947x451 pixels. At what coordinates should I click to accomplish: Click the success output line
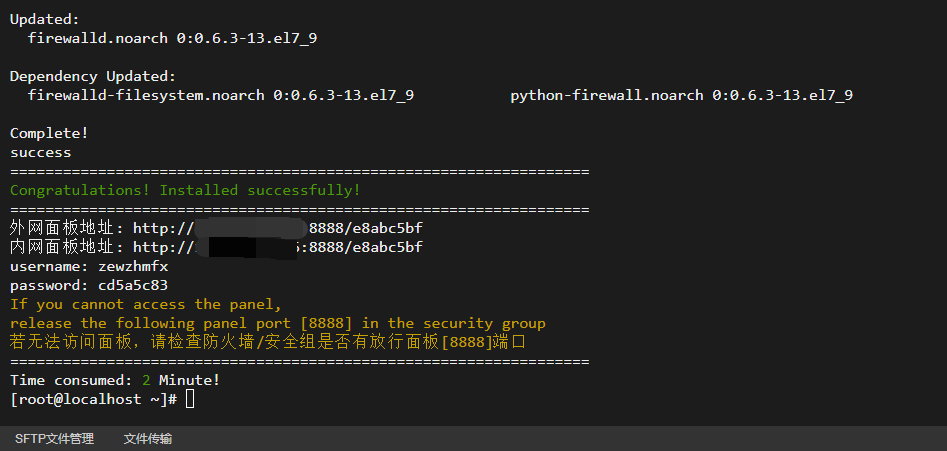tap(40, 153)
